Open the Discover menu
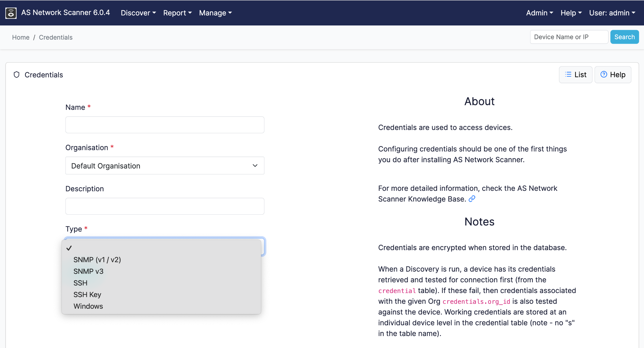The height and width of the screenshot is (348, 644). click(x=138, y=13)
